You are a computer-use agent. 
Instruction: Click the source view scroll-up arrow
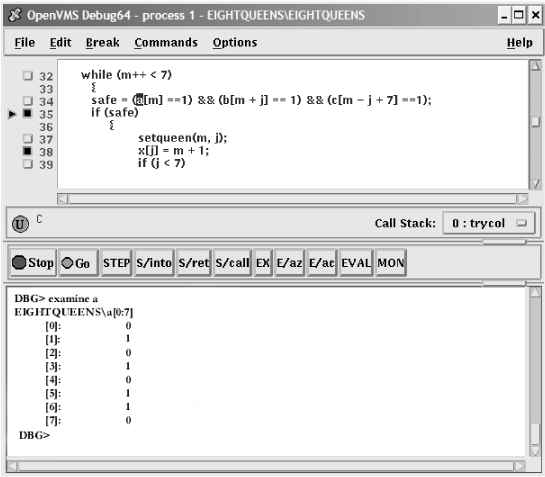click(x=536, y=66)
